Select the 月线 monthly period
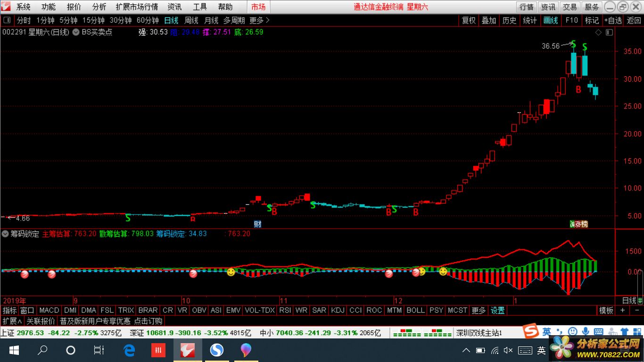644x362 pixels. pyautogui.click(x=211, y=20)
